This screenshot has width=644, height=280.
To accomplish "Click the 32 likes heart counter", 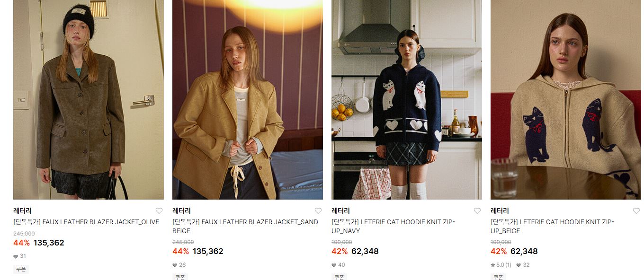I will click(x=523, y=265).
